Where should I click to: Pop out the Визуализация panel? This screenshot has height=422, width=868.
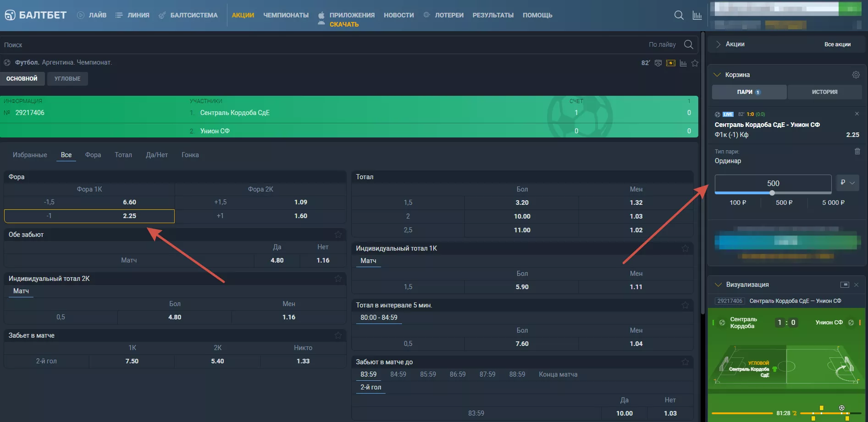pos(844,285)
